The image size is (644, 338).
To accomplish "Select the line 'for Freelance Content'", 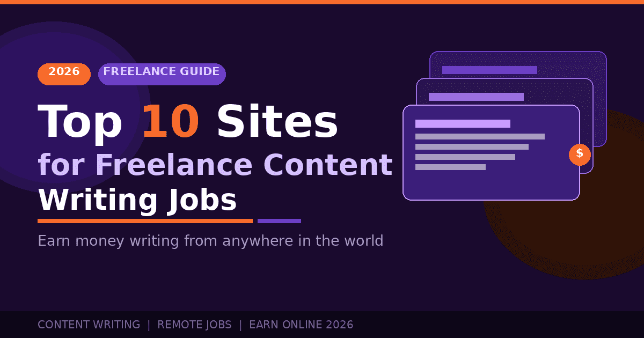I will coord(215,165).
